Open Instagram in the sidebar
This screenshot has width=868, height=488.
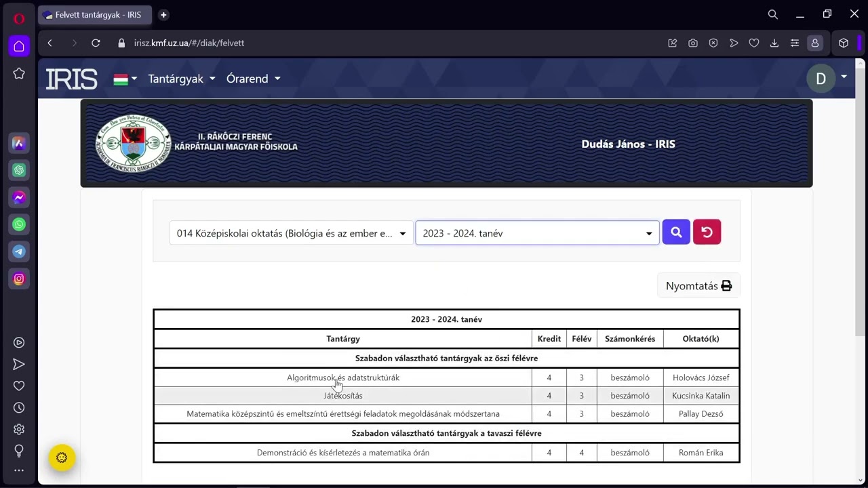click(x=19, y=279)
